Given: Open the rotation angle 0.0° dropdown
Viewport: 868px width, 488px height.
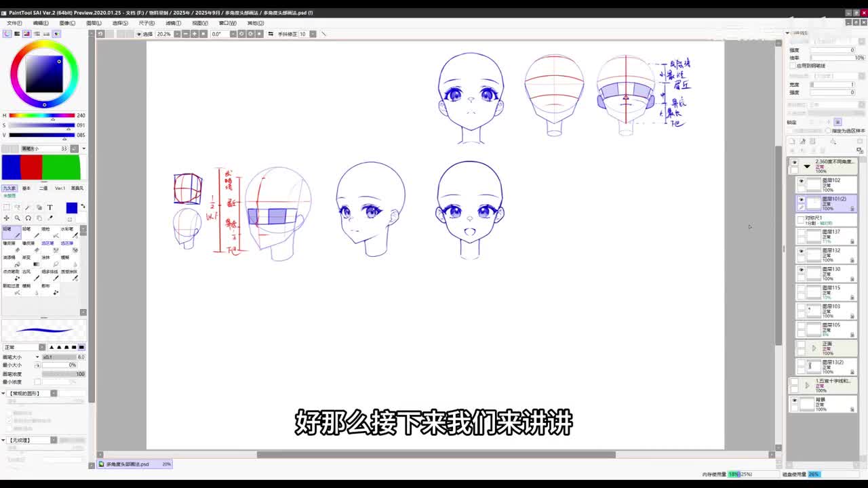Looking at the screenshot, I should pyautogui.click(x=233, y=34).
